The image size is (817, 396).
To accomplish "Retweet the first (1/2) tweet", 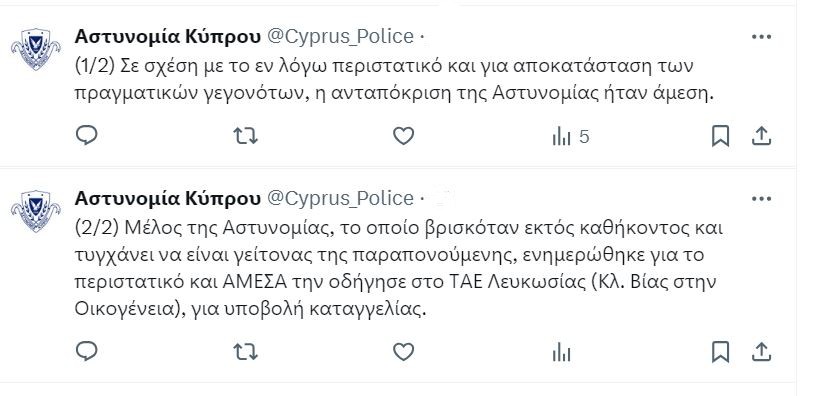I will pyautogui.click(x=245, y=136).
